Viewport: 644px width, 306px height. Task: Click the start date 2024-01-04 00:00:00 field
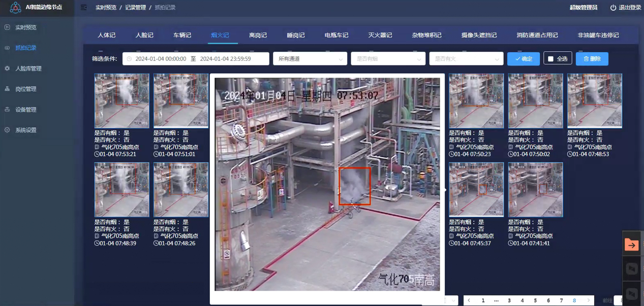[x=160, y=59]
